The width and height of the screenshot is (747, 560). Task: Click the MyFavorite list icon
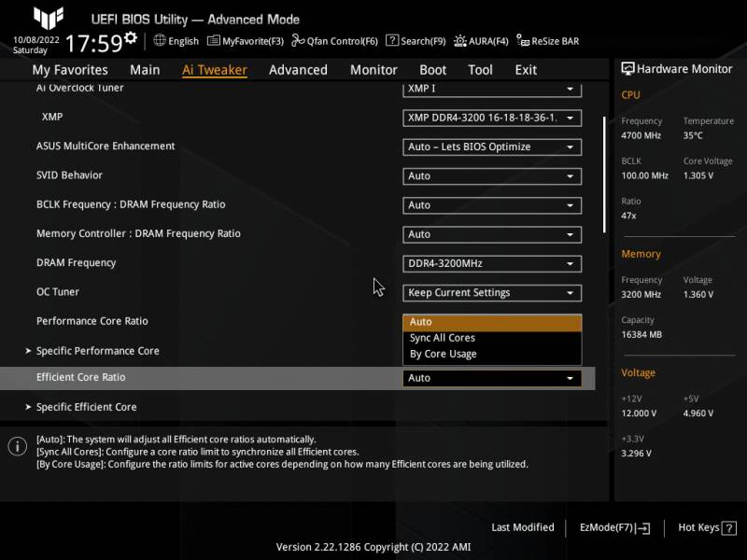click(x=214, y=41)
